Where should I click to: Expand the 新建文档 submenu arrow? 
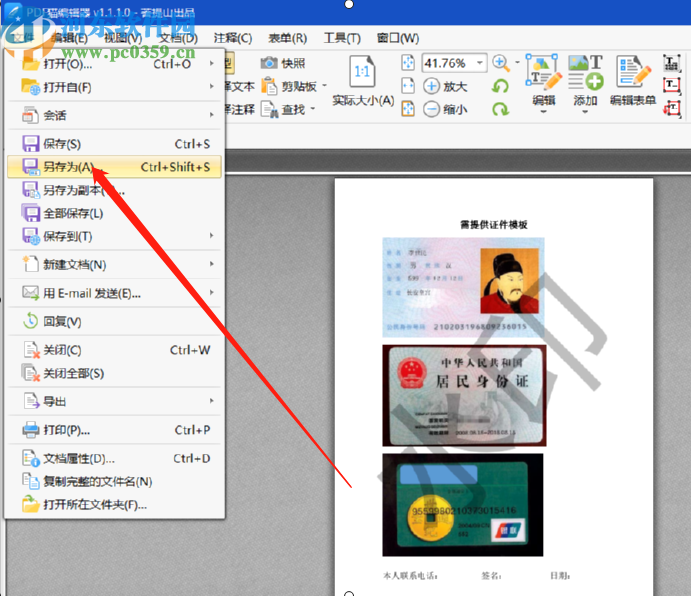tap(212, 264)
